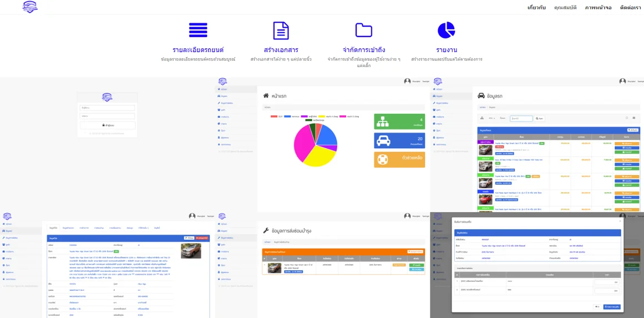The width and height of the screenshot is (644, 318).
Task: Click the list icon above รายละเอียดรถยนต์
Action: [198, 31]
